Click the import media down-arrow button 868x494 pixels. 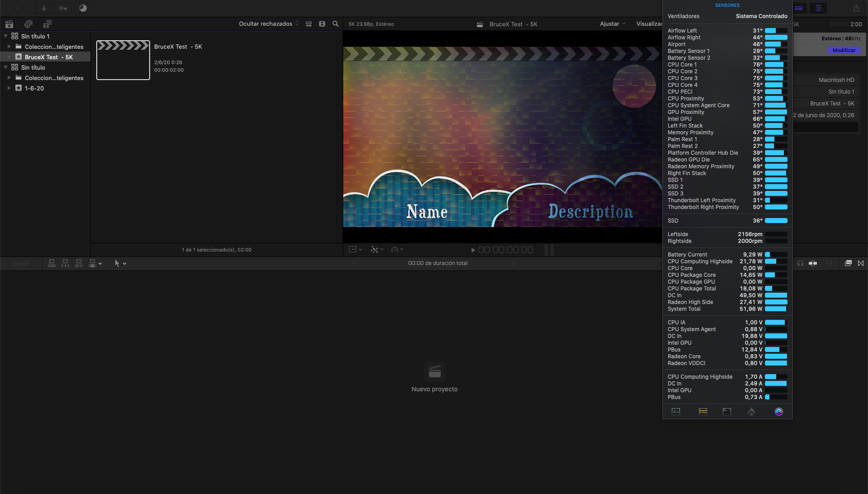coord(44,8)
